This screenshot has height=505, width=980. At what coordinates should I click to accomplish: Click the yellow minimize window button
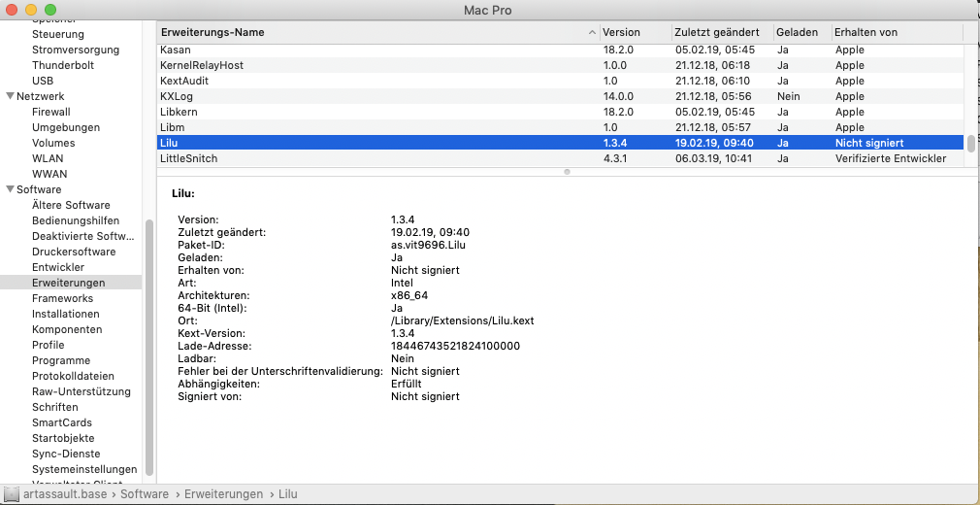pos(31,10)
